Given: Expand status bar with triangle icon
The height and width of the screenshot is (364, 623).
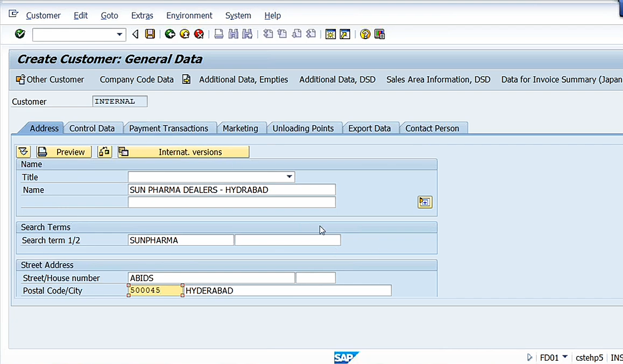Looking at the screenshot, I should 529,357.
